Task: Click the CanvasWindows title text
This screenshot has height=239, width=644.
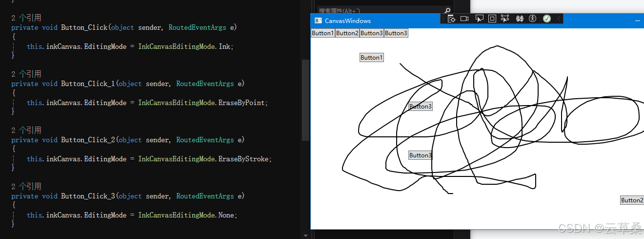Action: 348,21
